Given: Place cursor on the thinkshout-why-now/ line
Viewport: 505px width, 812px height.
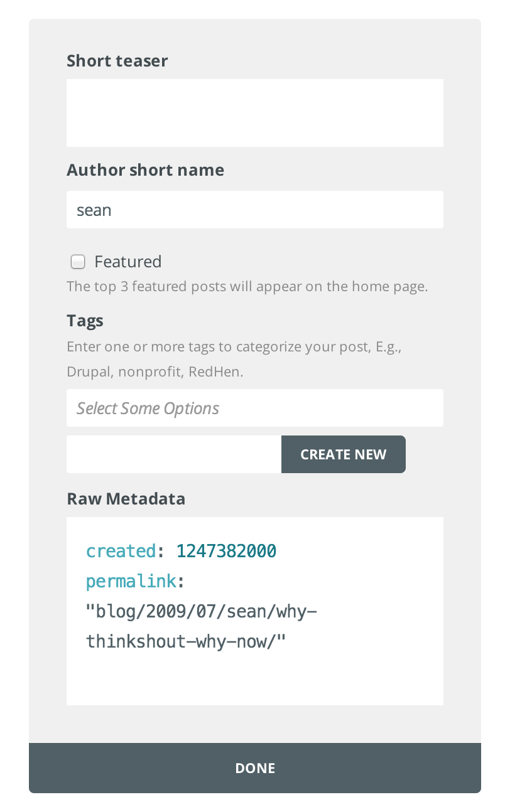Looking at the screenshot, I should (186, 641).
